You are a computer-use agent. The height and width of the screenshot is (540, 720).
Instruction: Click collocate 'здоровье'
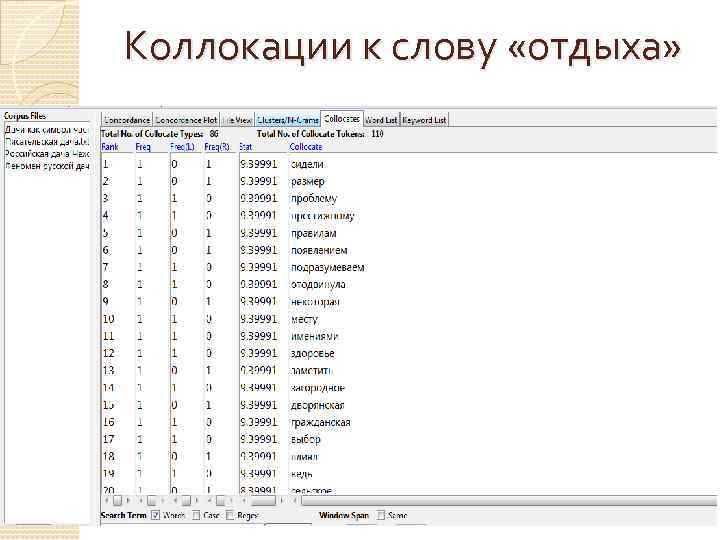tap(313, 354)
